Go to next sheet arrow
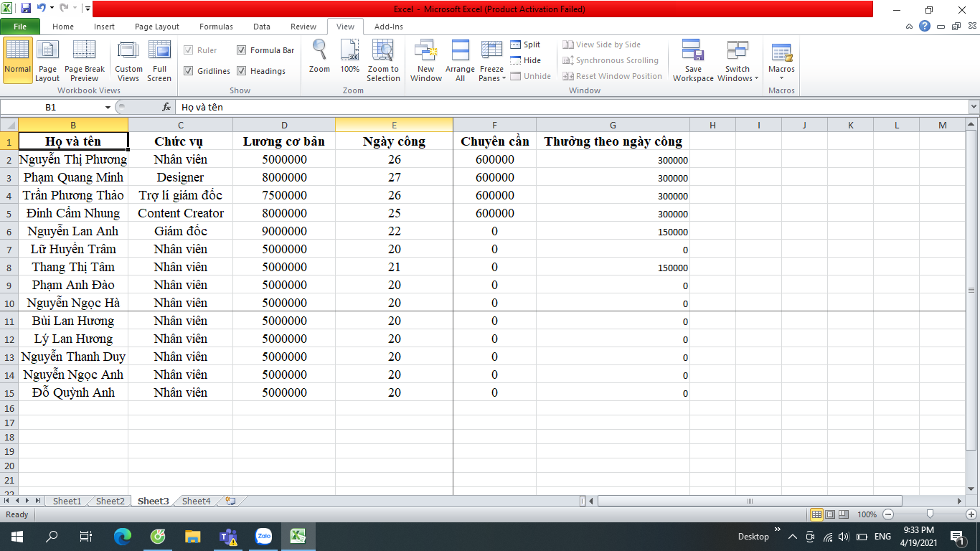This screenshot has height=551, width=980. click(29, 501)
